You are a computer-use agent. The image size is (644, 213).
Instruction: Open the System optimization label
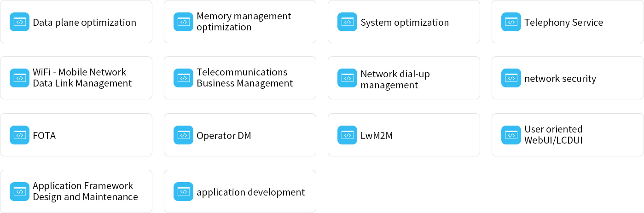click(404, 23)
